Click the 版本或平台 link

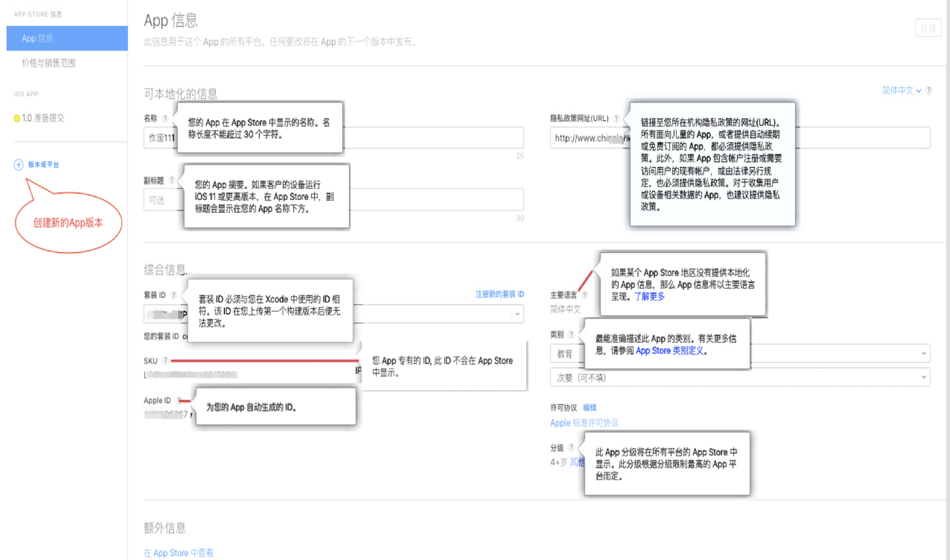44,164
